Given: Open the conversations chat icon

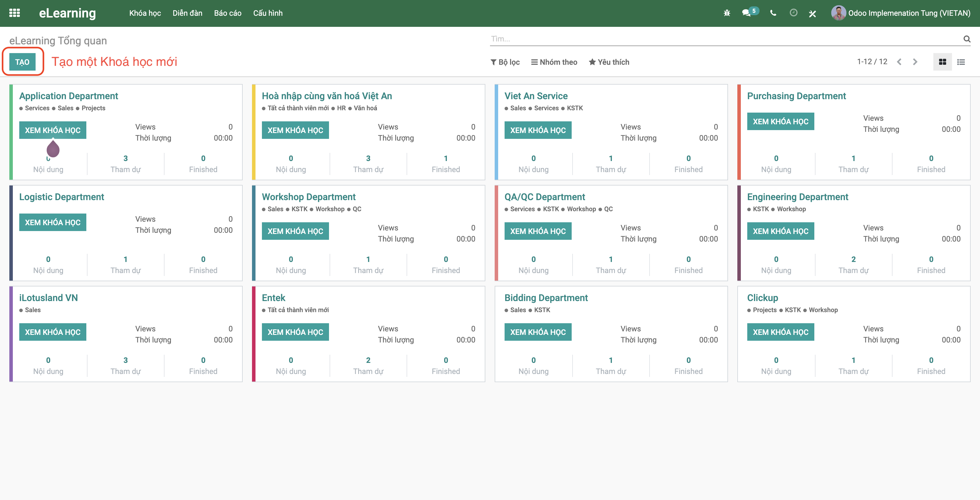Looking at the screenshot, I should click(x=746, y=13).
